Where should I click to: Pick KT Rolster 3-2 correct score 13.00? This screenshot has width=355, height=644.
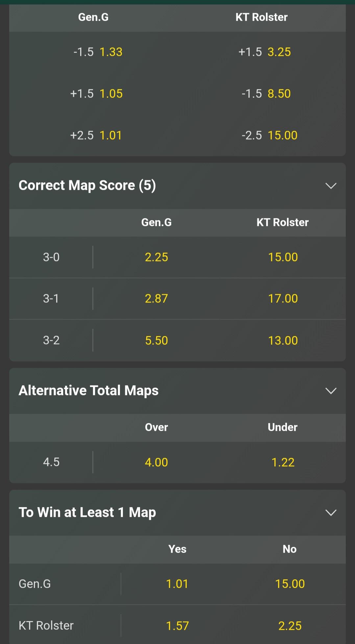pyautogui.click(x=283, y=341)
